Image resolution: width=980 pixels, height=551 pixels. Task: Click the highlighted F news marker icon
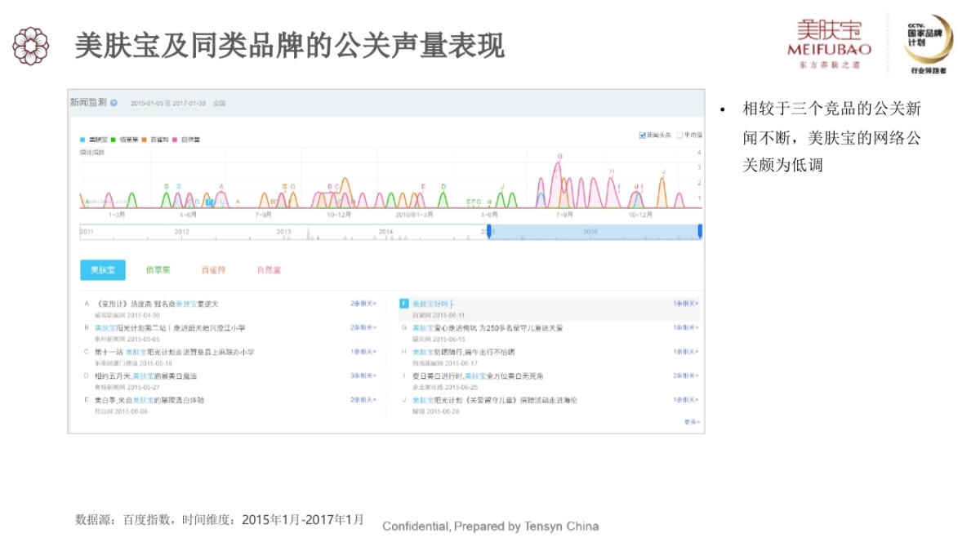click(403, 304)
